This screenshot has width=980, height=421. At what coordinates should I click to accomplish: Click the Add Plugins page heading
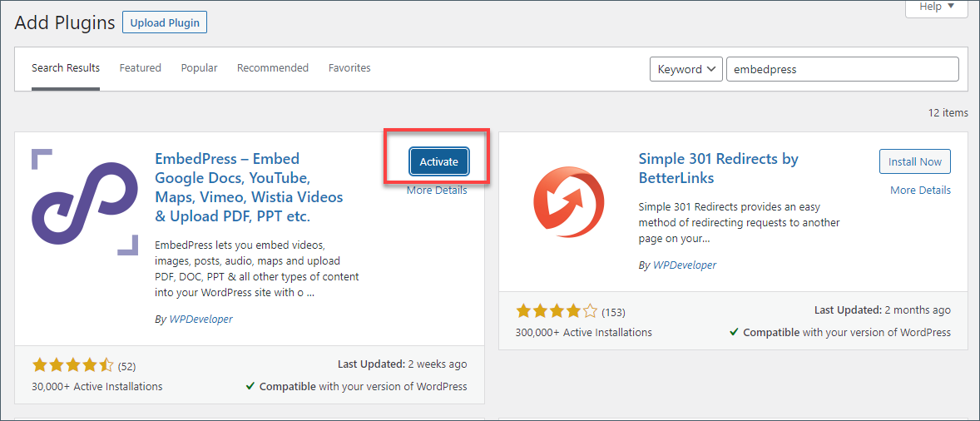[x=65, y=23]
